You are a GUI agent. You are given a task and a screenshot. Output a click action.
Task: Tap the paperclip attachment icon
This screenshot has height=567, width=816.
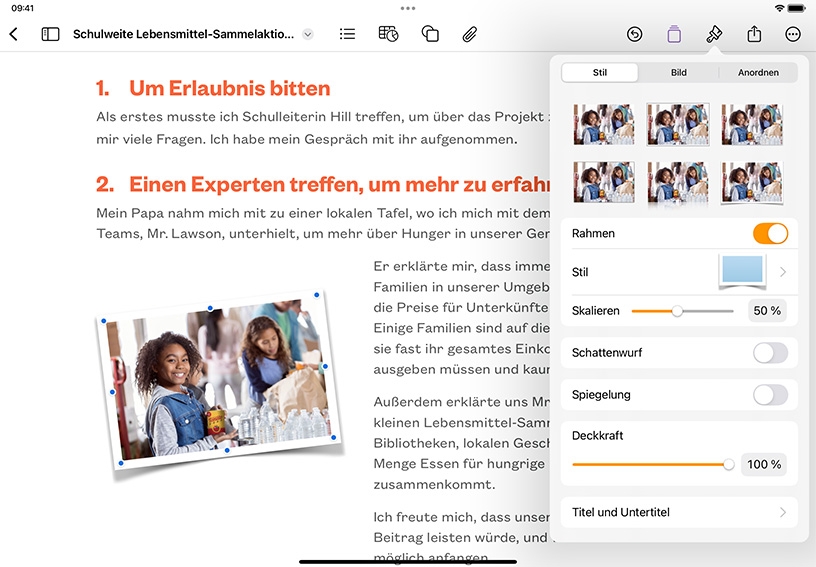click(469, 34)
